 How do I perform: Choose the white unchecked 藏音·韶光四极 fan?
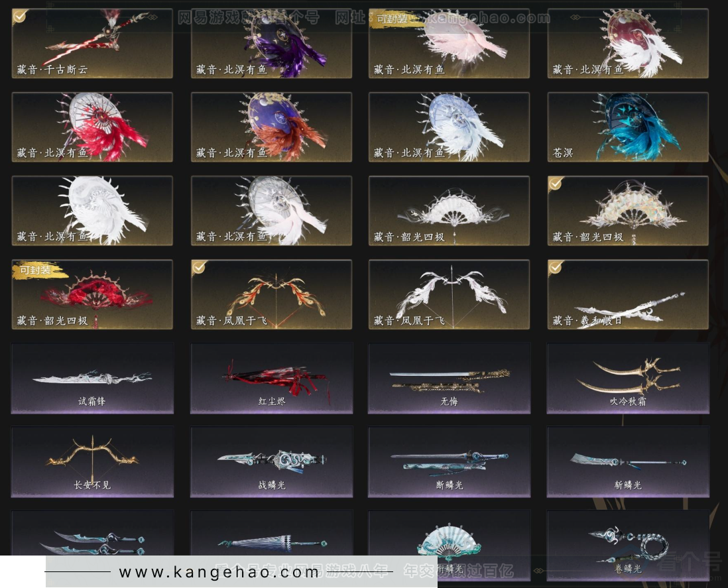pyautogui.click(x=449, y=211)
